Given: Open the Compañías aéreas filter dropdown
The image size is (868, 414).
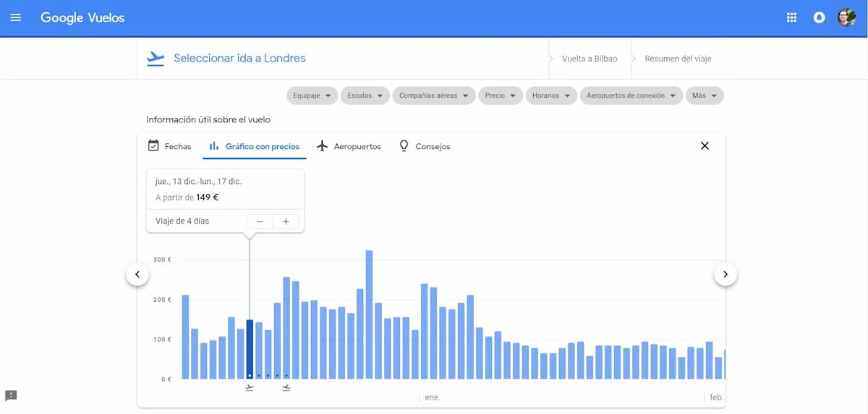Looking at the screenshot, I should 434,96.
